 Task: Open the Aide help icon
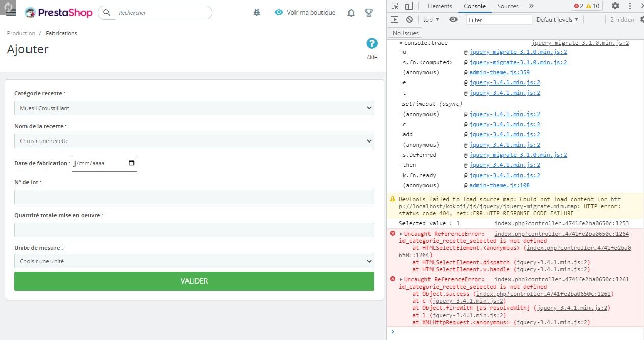tap(372, 44)
